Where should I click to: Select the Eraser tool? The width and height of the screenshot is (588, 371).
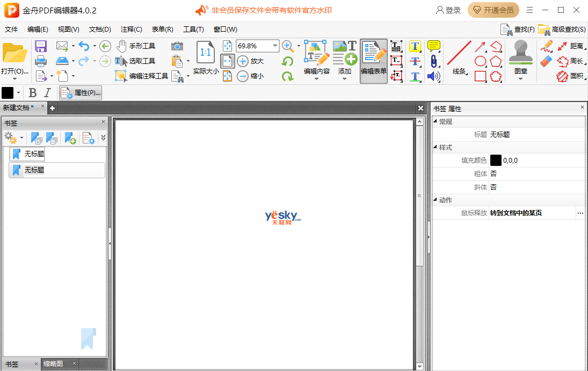546,61
